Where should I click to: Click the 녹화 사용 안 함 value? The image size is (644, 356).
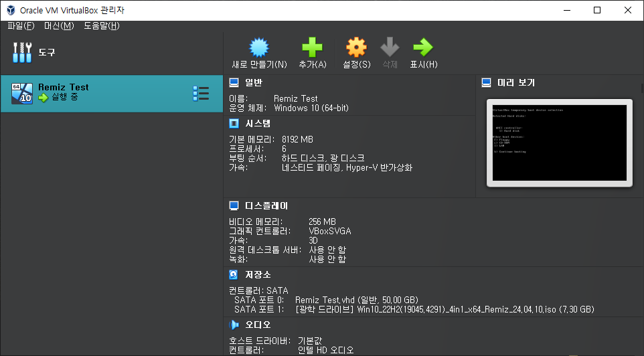click(x=327, y=260)
